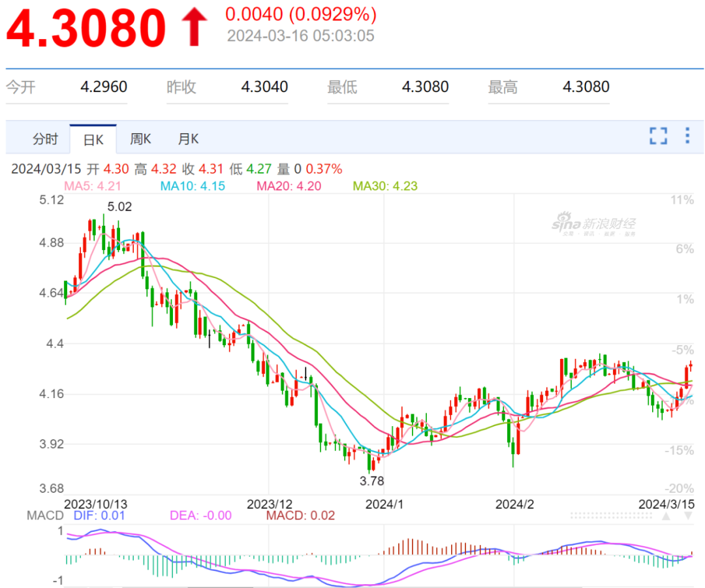Open the fullscreen chart view icon
This screenshot has width=705, height=588.
(x=658, y=136)
